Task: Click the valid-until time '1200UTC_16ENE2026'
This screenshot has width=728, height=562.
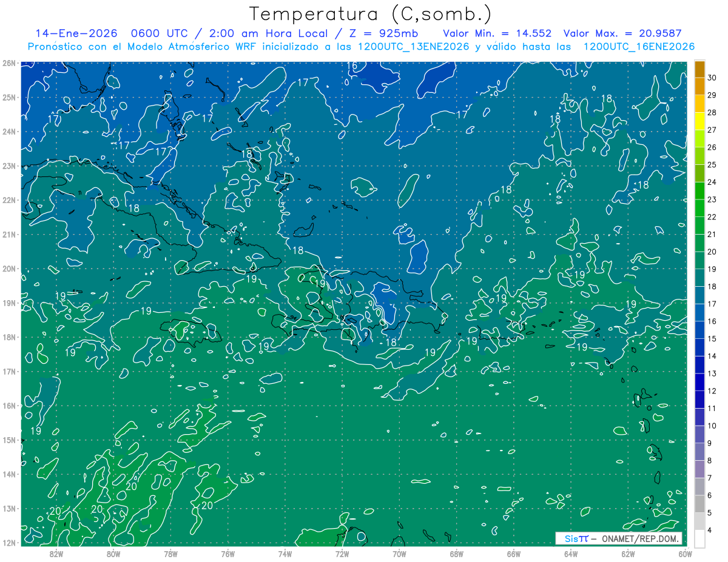Action: coord(639,47)
